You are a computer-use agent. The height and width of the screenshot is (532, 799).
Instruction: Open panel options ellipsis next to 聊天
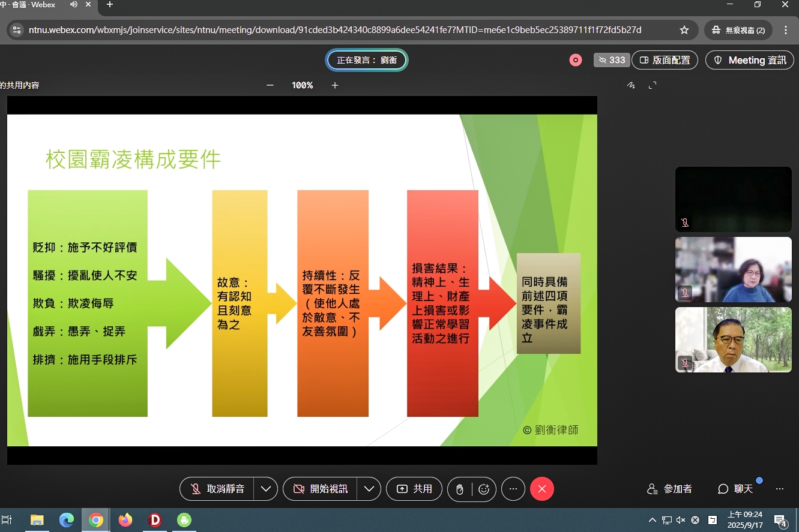[x=780, y=489]
